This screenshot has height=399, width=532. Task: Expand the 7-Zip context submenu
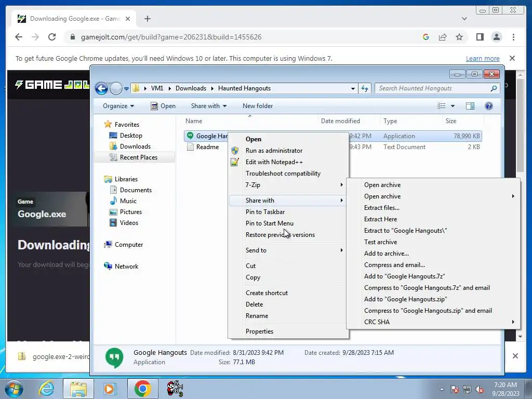[288, 185]
